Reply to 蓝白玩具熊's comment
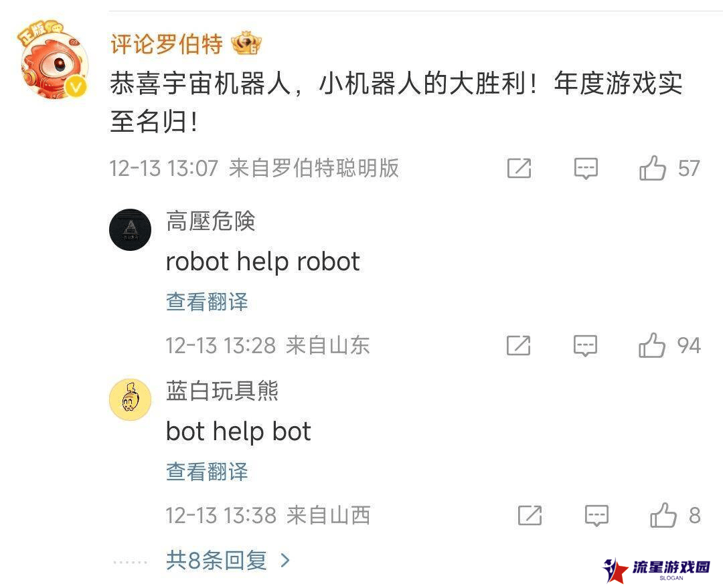 point(597,515)
